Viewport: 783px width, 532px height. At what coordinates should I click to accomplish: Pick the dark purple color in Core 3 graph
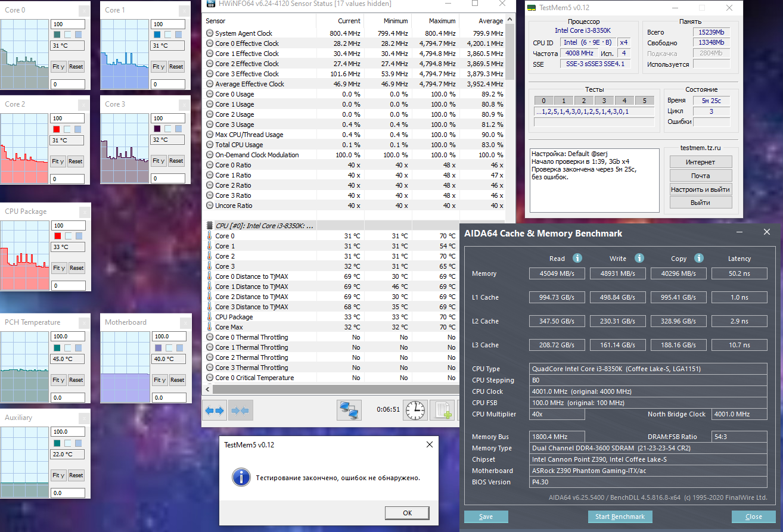point(157,129)
